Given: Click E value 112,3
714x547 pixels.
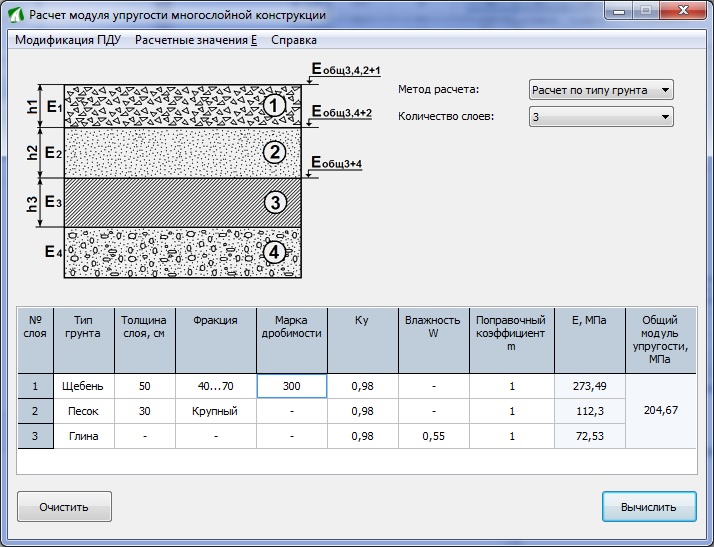Looking at the screenshot, I should pyautogui.click(x=590, y=411).
